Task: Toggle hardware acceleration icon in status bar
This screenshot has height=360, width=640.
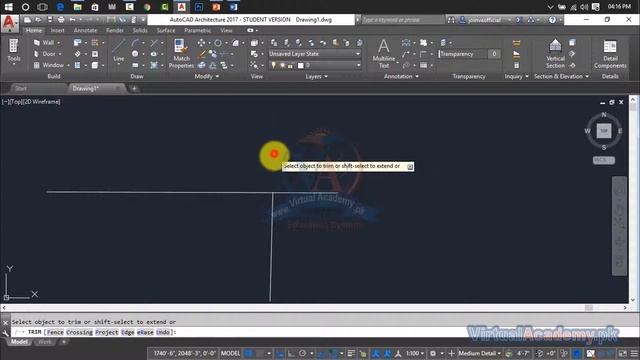Action: pyautogui.click(x=577, y=353)
